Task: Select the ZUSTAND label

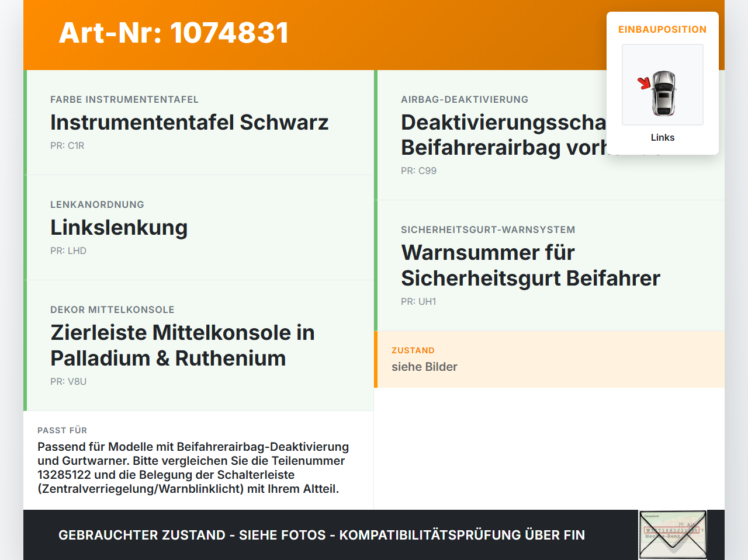Action: tap(413, 350)
